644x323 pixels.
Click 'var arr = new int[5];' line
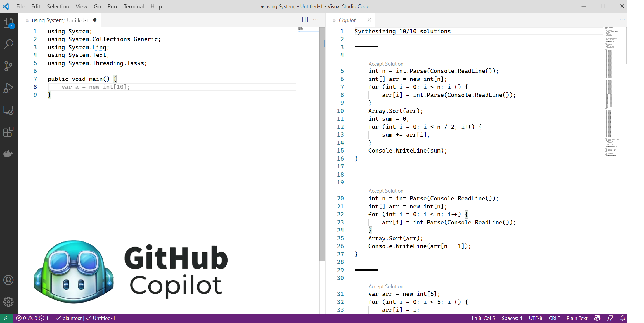404,294
